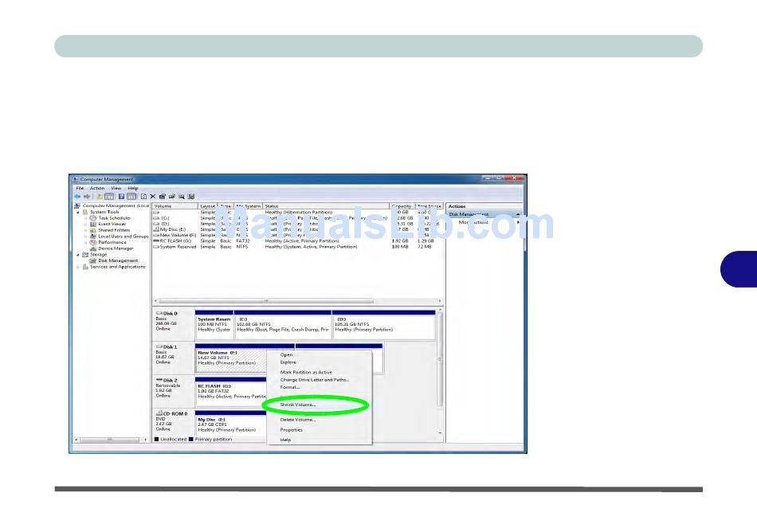
Task: Choose Explore from the context menu
Action: 288,362
